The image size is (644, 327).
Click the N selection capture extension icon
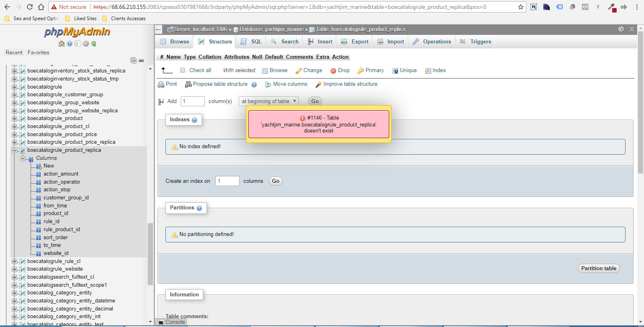pos(534,7)
